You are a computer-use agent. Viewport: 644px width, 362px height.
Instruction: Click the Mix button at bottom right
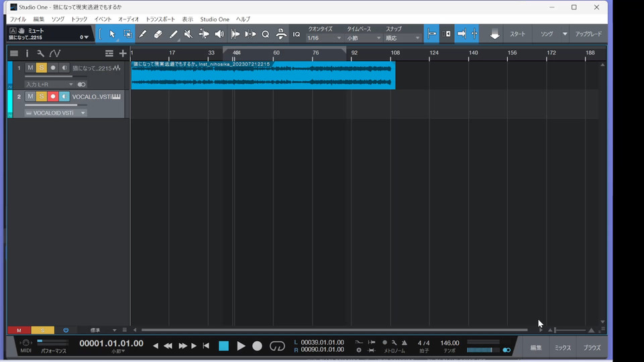tap(563, 348)
